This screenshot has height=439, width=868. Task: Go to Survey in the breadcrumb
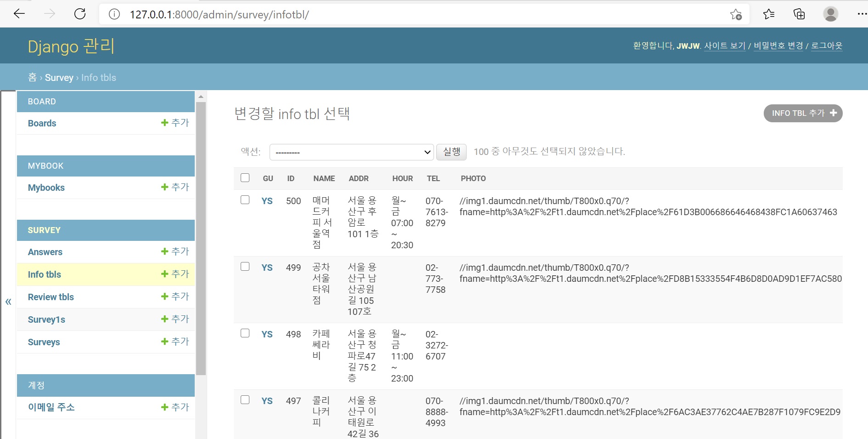click(x=59, y=78)
